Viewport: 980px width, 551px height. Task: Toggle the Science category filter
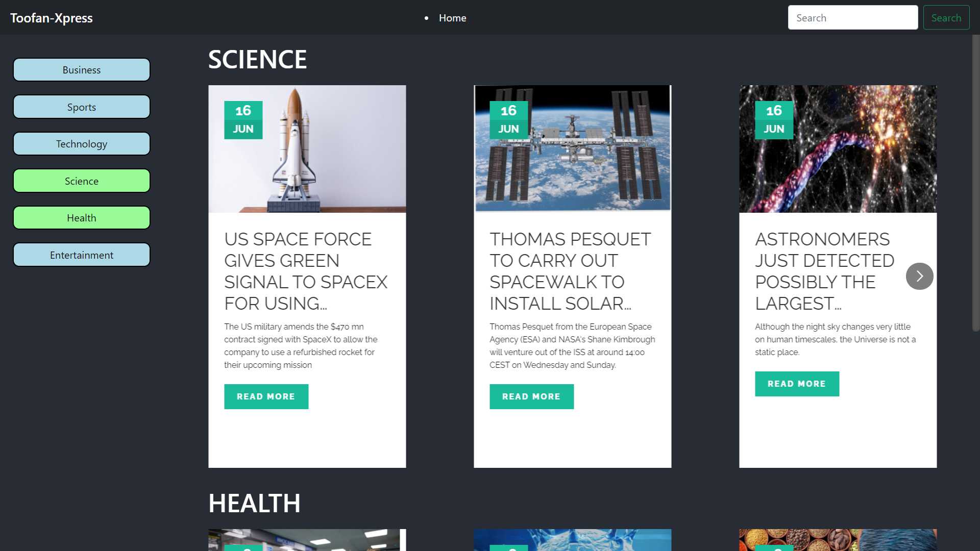pos(82,181)
